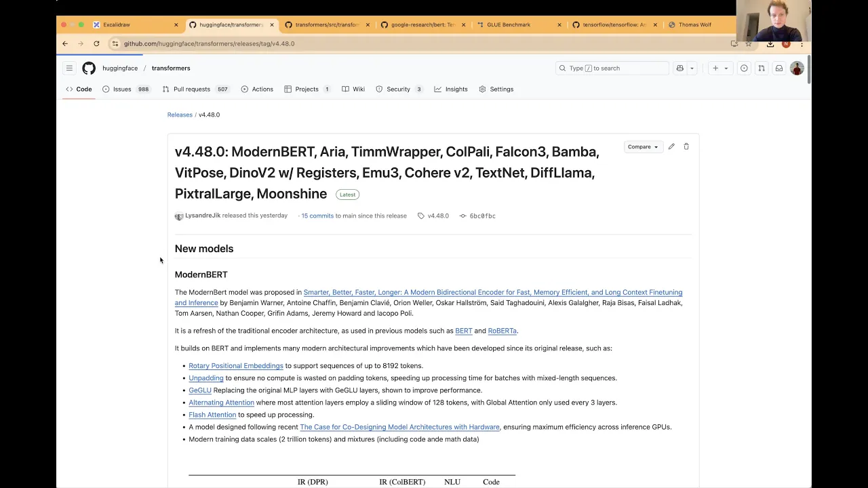Open commit 6bc0fbc link
This screenshot has width=868, height=488.
tap(477, 216)
